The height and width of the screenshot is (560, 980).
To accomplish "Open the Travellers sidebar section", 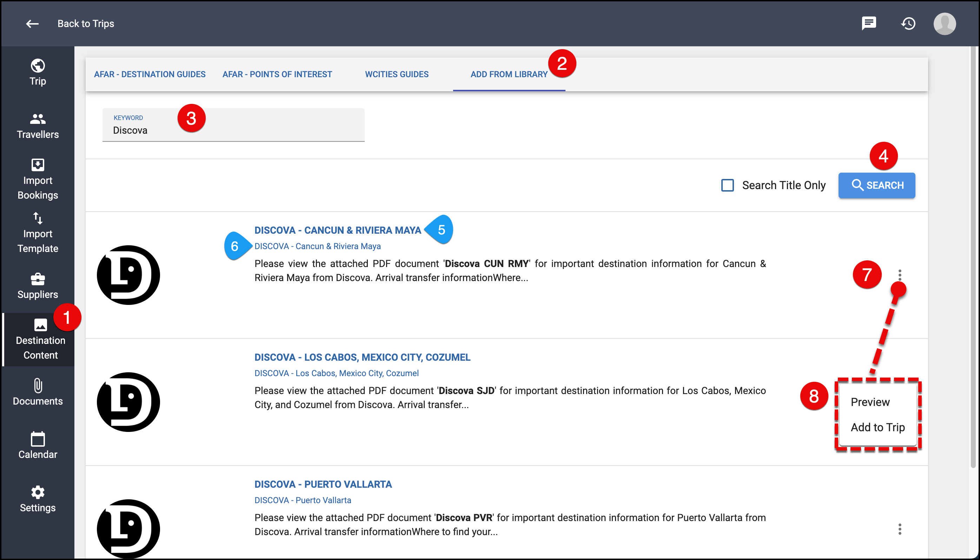I will [x=38, y=126].
